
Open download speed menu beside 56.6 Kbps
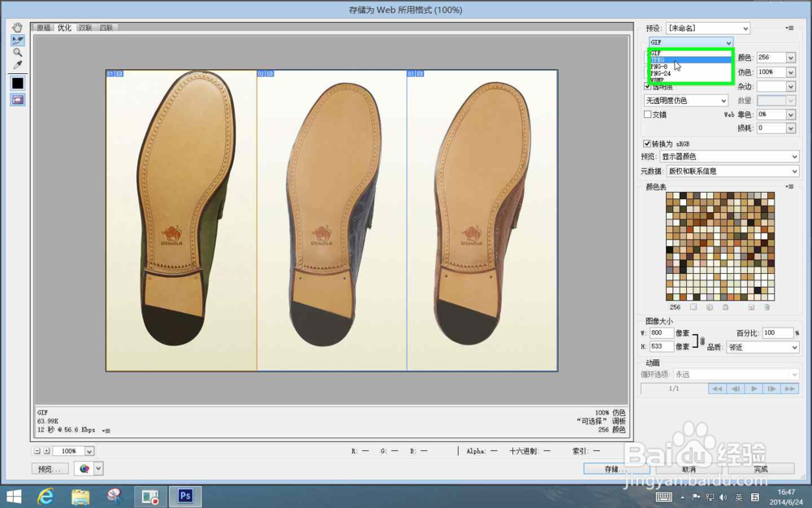click(106, 430)
